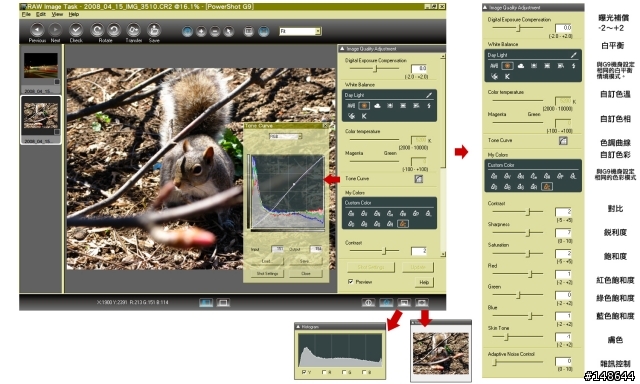The width and height of the screenshot is (640, 384).
Task: Click Digital Exposure Compensation slider, main window
Action: [x=374, y=69]
